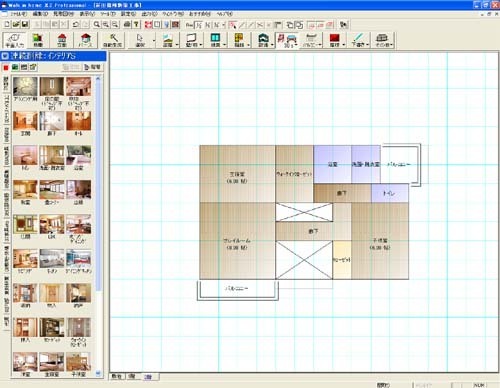Screen dimensions: 500x388
Task: Click the printer icon in the toolbar
Action: (x=127, y=24)
